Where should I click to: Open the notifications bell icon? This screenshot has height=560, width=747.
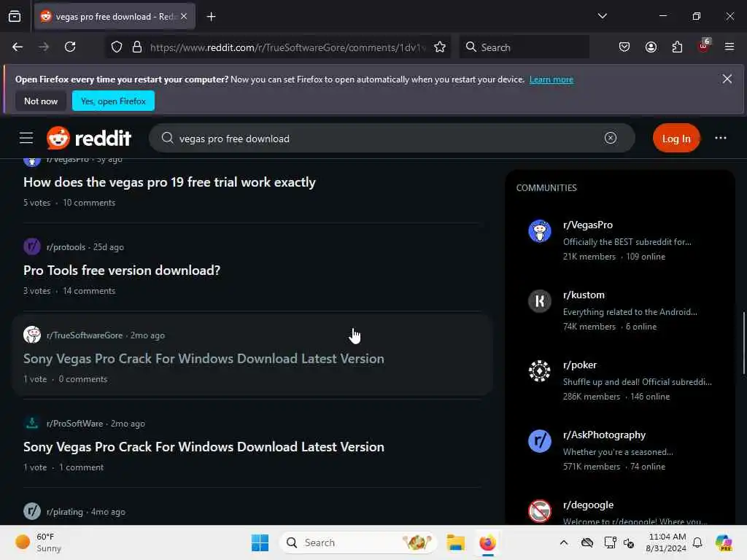[x=697, y=542]
